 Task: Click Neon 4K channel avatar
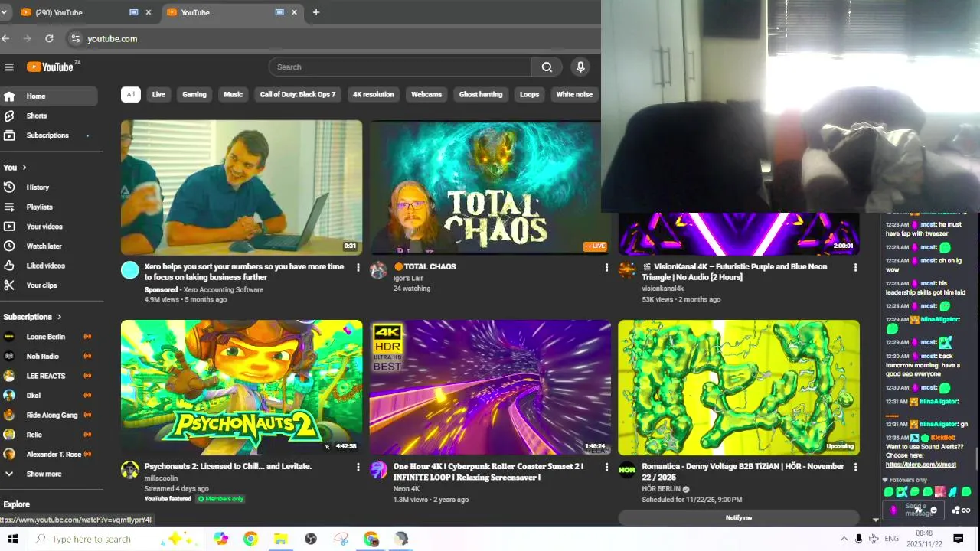(x=379, y=470)
